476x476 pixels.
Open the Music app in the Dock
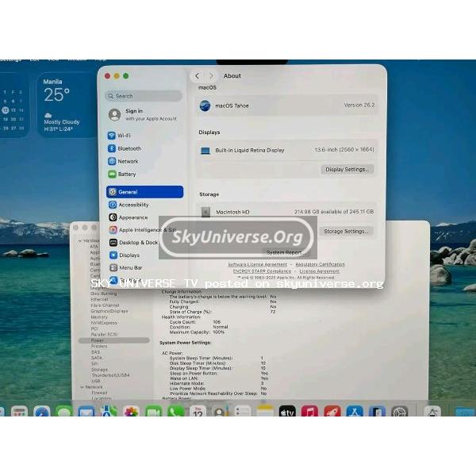309,412
